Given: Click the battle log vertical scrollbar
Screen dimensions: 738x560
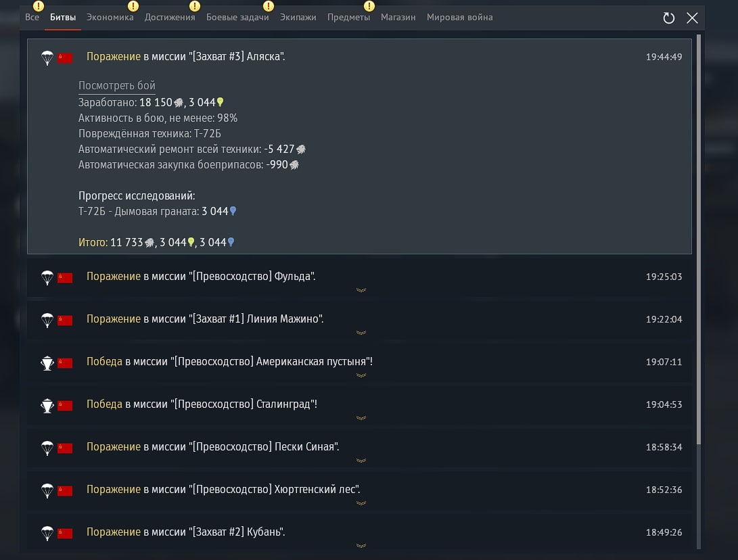Looking at the screenshot, I should 699,239.
